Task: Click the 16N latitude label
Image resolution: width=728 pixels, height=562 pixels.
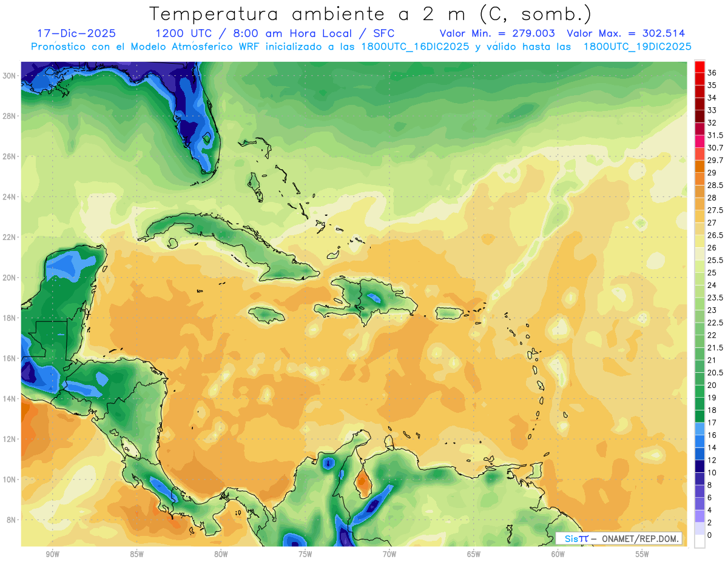Action: click(10, 358)
